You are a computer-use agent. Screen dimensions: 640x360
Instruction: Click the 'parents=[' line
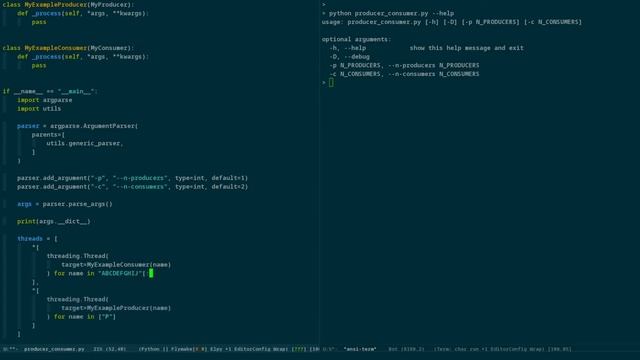pyautogui.click(x=48, y=135)
